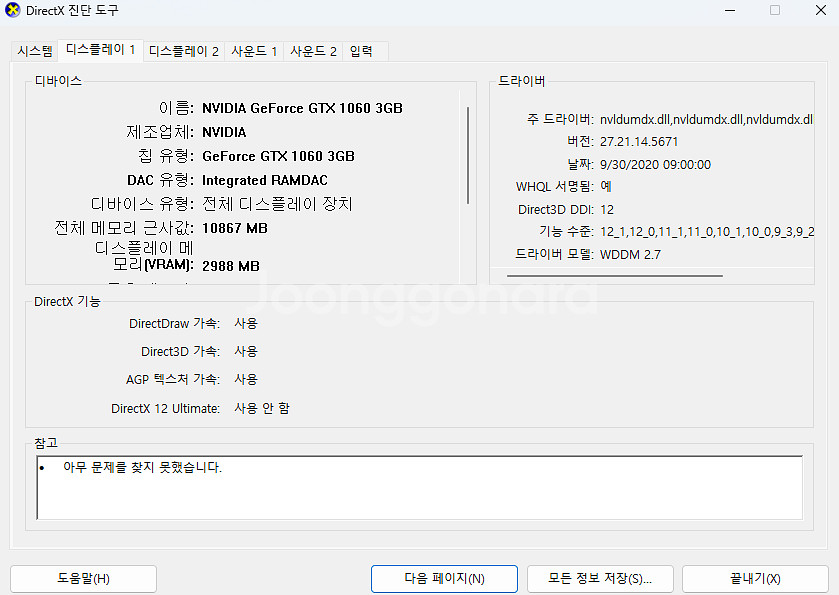
Task: Close the DirectX diagnostic window
Action: point(820,10)
